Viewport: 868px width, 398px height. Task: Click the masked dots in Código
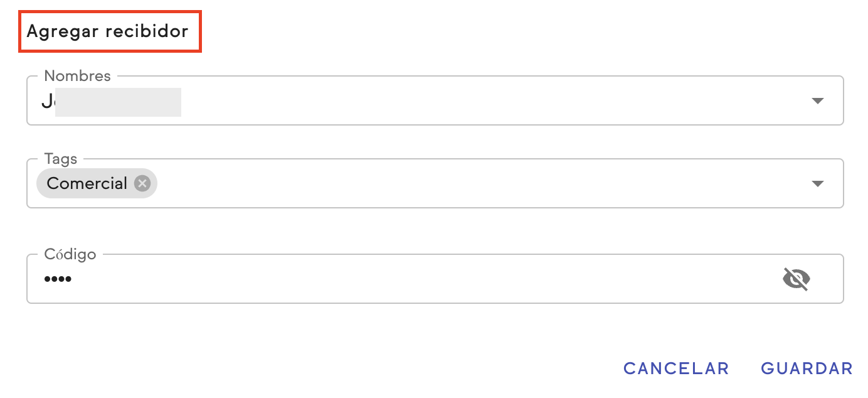tap(58, 279)
